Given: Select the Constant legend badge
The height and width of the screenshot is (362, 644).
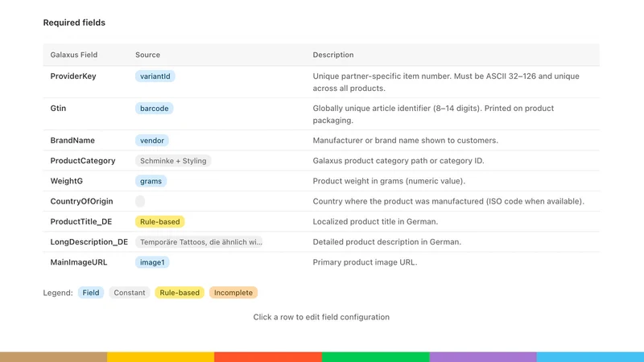Looking at the screenshot, I should pos(130,293).
